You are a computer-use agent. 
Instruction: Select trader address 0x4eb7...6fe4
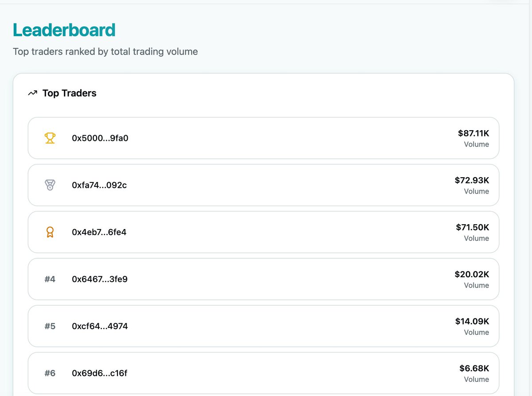click(99, 232)
